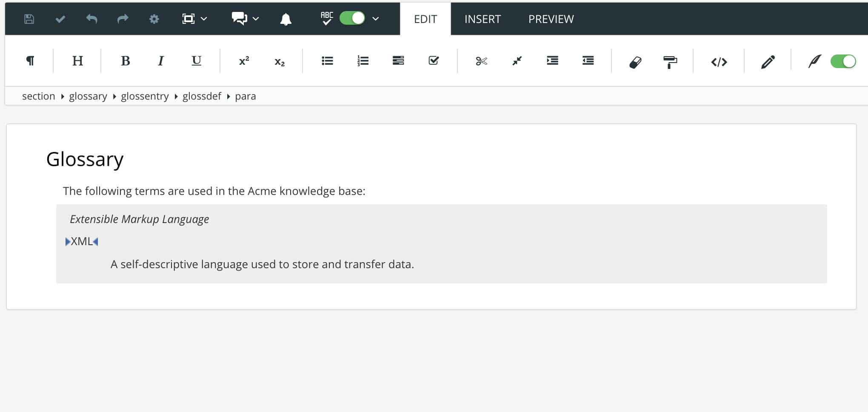Click into the XML glossary definition paragraph
The height and width of the screenshot is (412, 868).
click(262, 264)
